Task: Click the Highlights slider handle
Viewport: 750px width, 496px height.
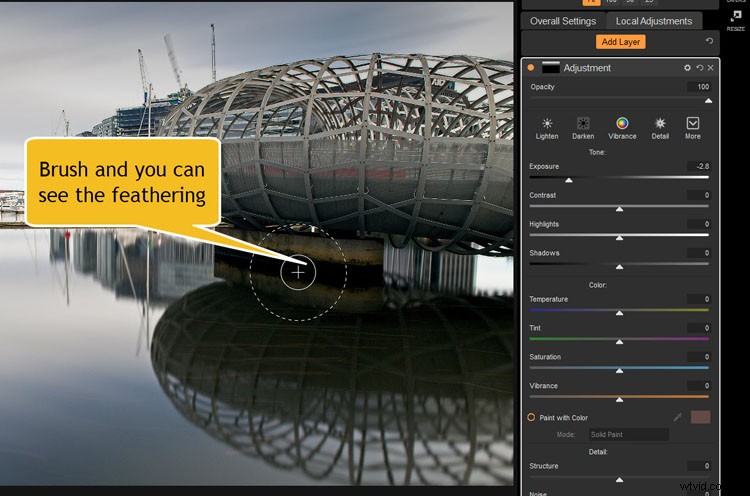Action: (x=619, y=238)
